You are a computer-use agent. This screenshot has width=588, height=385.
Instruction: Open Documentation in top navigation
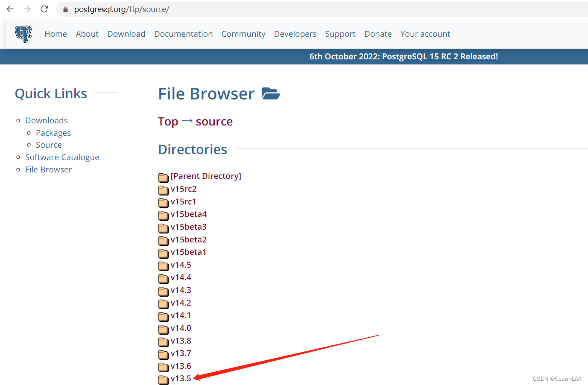(x=183, y=34)
